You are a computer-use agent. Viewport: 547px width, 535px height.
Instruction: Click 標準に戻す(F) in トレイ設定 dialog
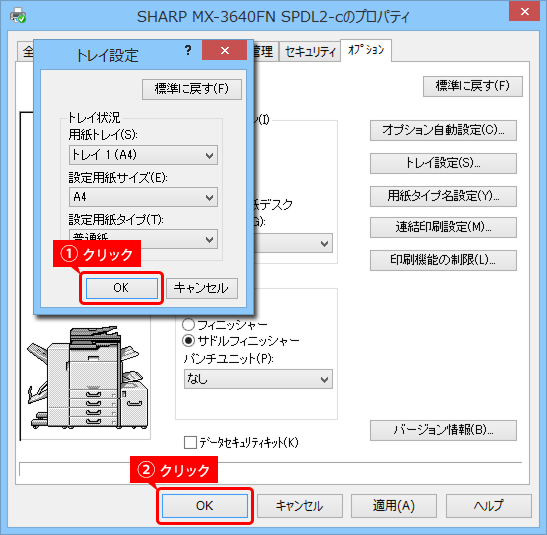point(192,89)
